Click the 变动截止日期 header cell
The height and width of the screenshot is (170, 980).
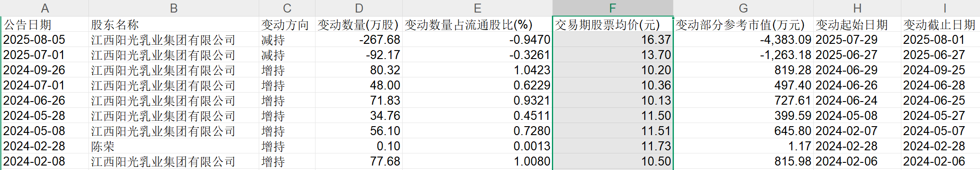(x=941, y=25)
